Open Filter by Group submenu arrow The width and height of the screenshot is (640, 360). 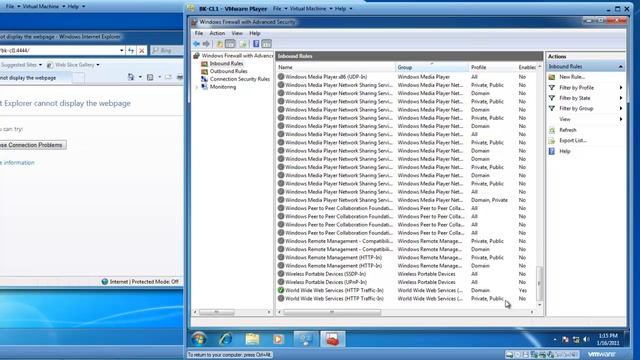621,109
